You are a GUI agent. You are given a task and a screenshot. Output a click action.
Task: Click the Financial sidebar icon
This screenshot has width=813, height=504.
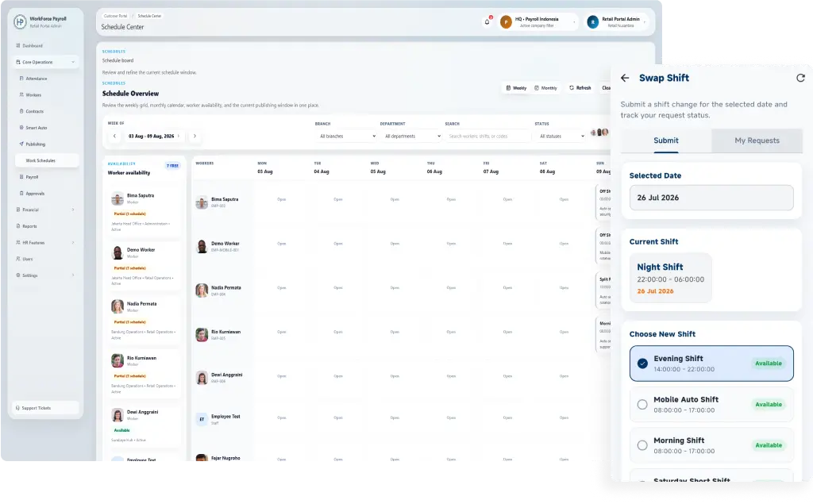(18, 210)
